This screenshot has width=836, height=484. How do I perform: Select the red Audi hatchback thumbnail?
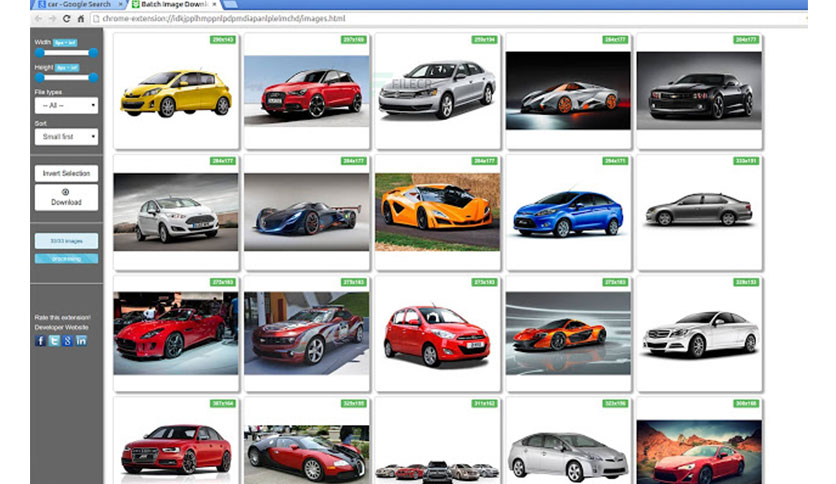pyautogui.click(x=307, y=91)
